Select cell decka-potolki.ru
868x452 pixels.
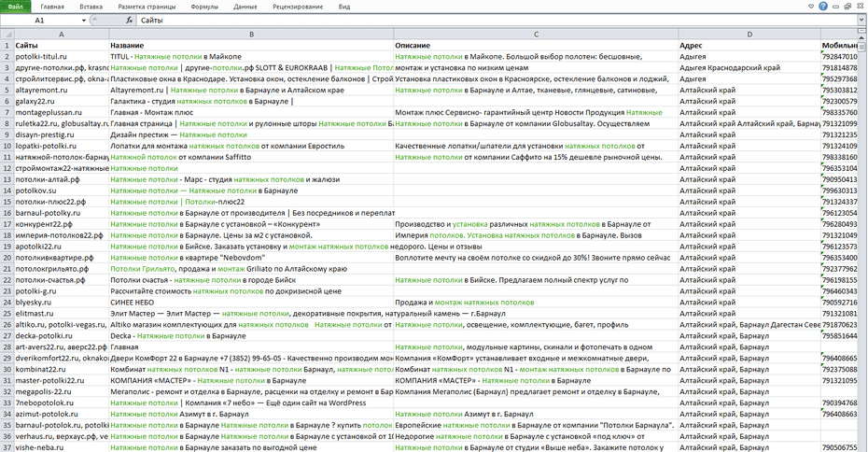(62, 335)
